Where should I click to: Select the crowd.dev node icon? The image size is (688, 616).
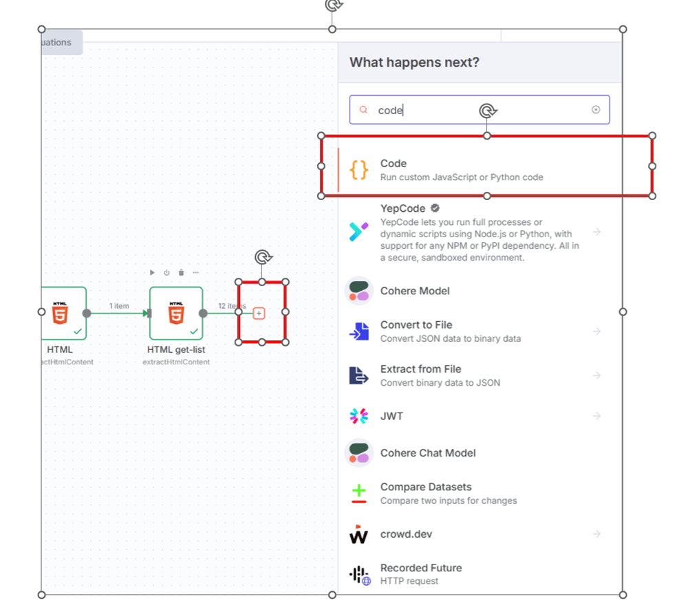point(358,534)
